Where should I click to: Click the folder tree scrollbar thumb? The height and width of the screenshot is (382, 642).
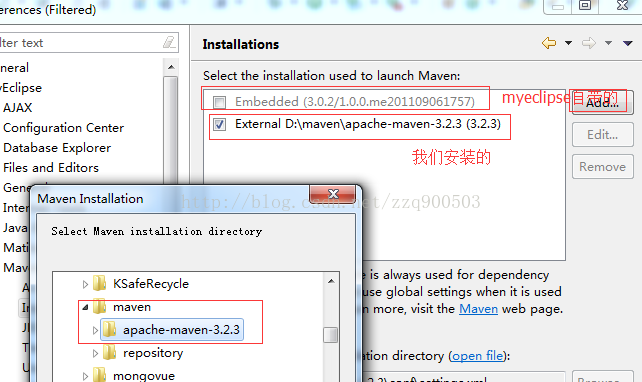click(x=330, y=335)
